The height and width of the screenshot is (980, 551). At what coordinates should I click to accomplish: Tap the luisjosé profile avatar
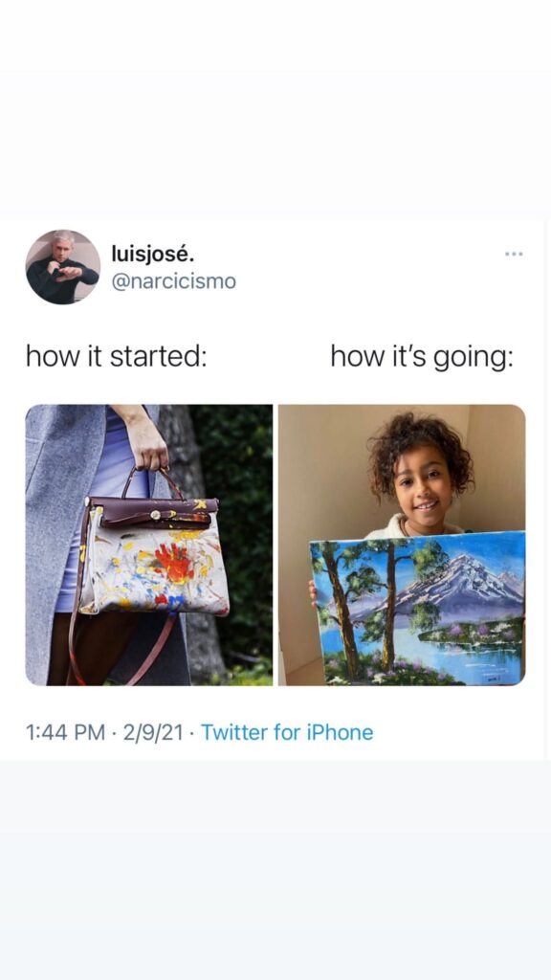(62, 267)
